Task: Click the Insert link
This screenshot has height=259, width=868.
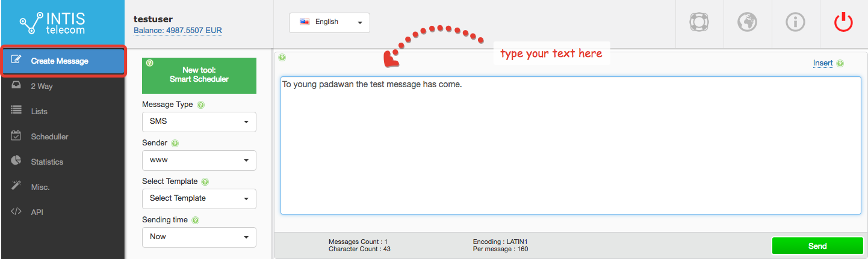Action: (823, 63)
